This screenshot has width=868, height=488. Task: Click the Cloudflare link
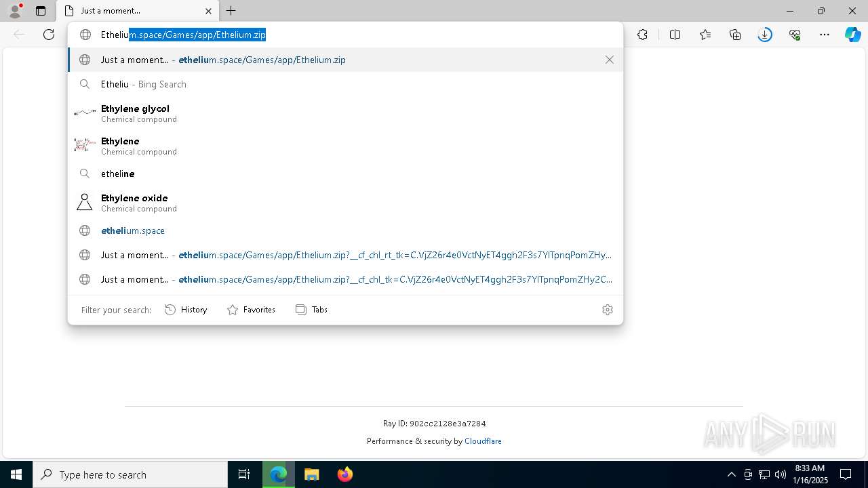point(483,441)
